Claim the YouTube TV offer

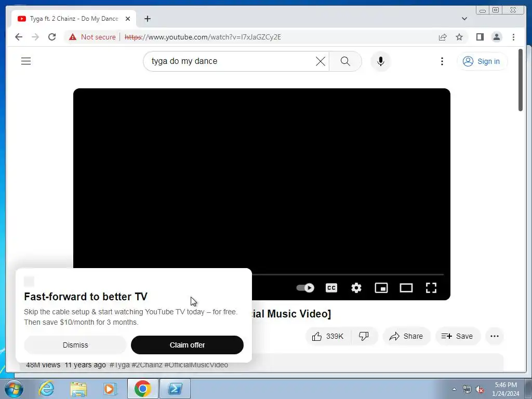click(187, 345)
